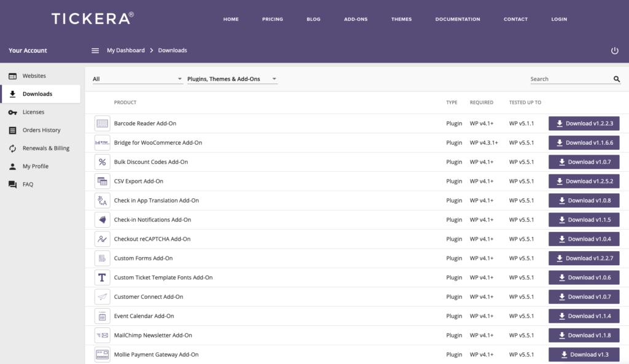Click the hamburger menu beside My Dashboard
This screenshot has height=364, width=629.
(x=96, y=50)
